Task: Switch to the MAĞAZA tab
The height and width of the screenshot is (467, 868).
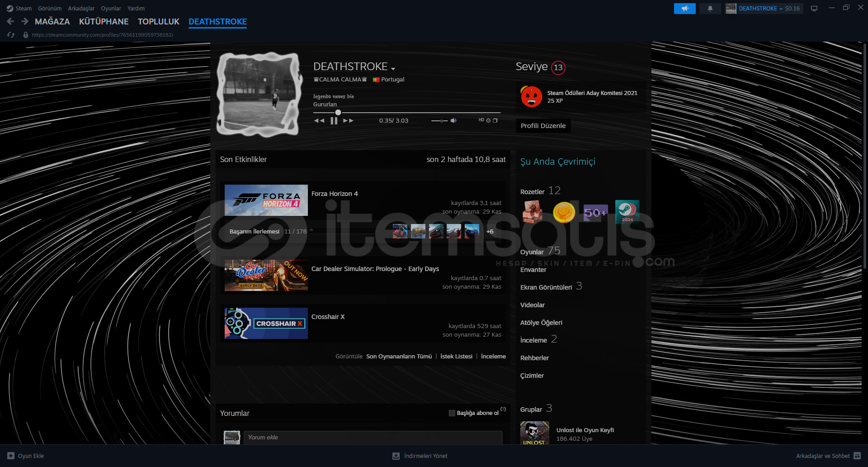Action: coord(52,21)
